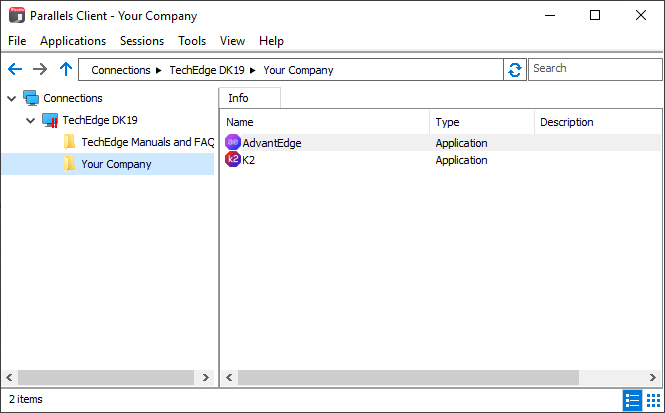This screenshot has height=413, width=665.
Task: Open breadcrumb arrow after Connections
Action: pos(159,70)
